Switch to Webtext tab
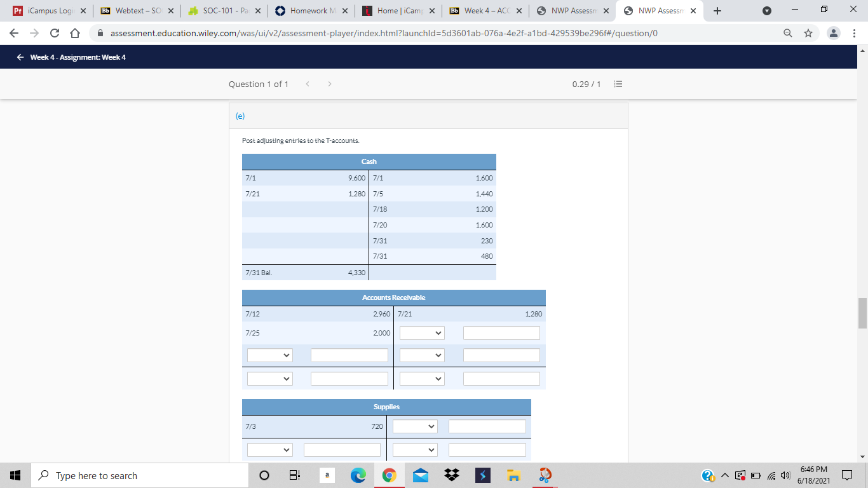The height and width of the screenshot is (488, 868). (136, 11)
